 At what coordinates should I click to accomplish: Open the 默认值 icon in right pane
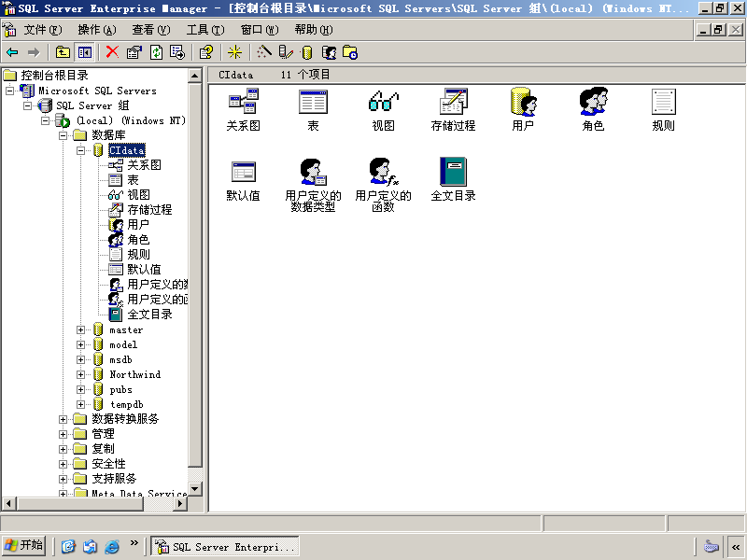tap(244, 172)
